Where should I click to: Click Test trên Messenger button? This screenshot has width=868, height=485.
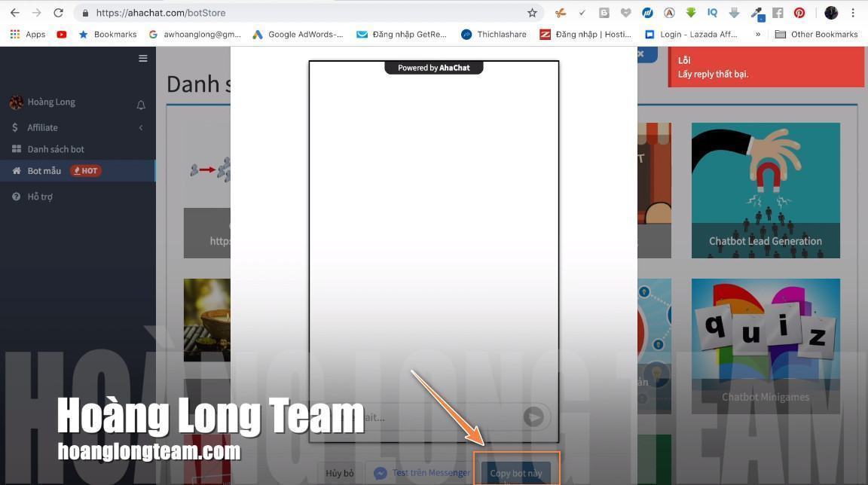pyautogui.click(x=422, y=474)
